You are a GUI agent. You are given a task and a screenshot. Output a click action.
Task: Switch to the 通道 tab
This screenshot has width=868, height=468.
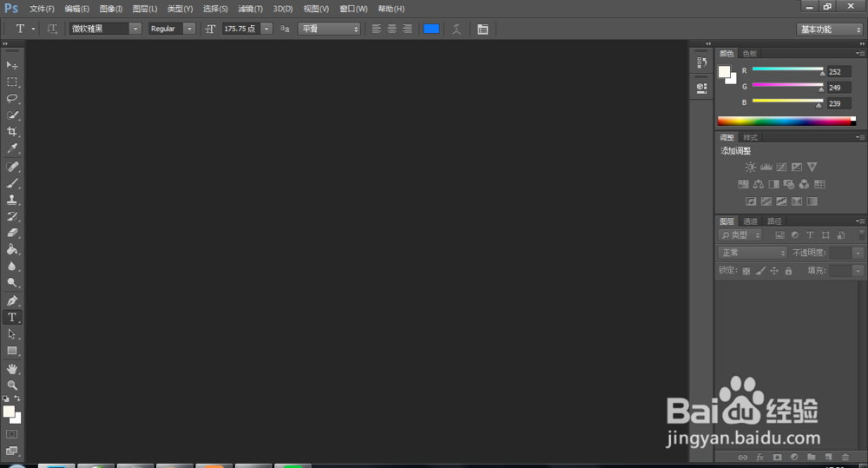750,221
